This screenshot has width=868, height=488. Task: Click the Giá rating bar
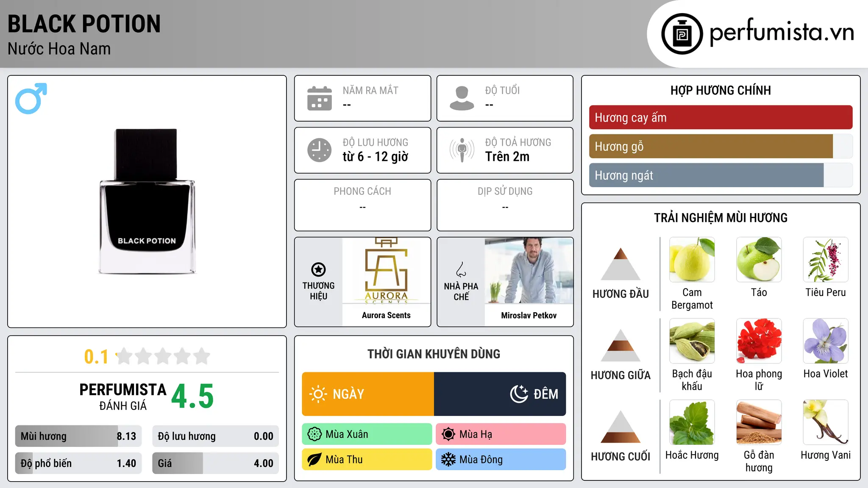coord(216,463)
